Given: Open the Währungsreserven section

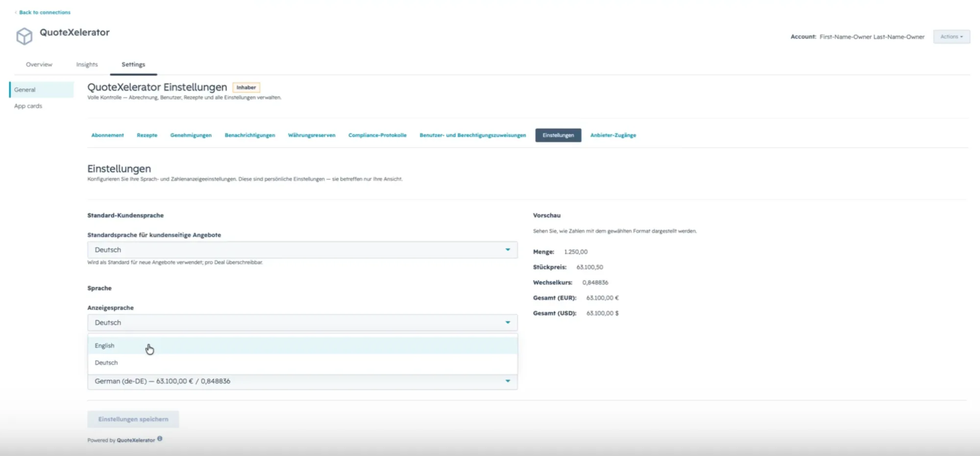Looking at the screenshot, I should click(312, 135).
